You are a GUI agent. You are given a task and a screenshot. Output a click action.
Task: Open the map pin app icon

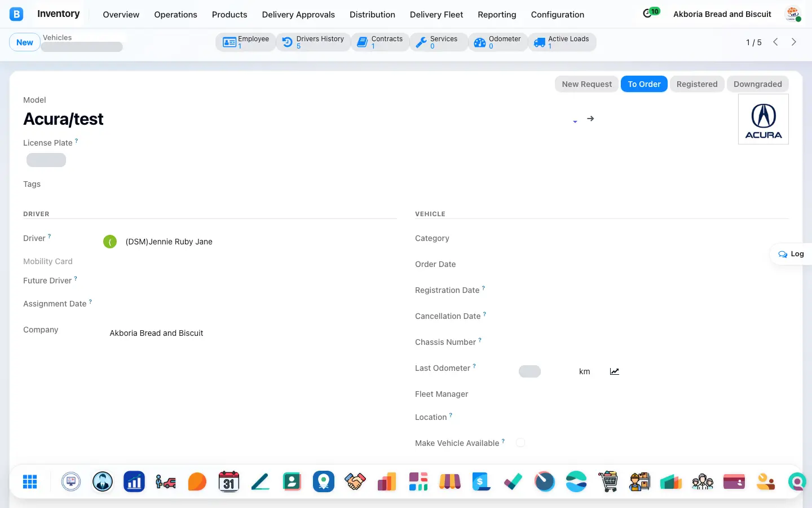click(324, 481)
